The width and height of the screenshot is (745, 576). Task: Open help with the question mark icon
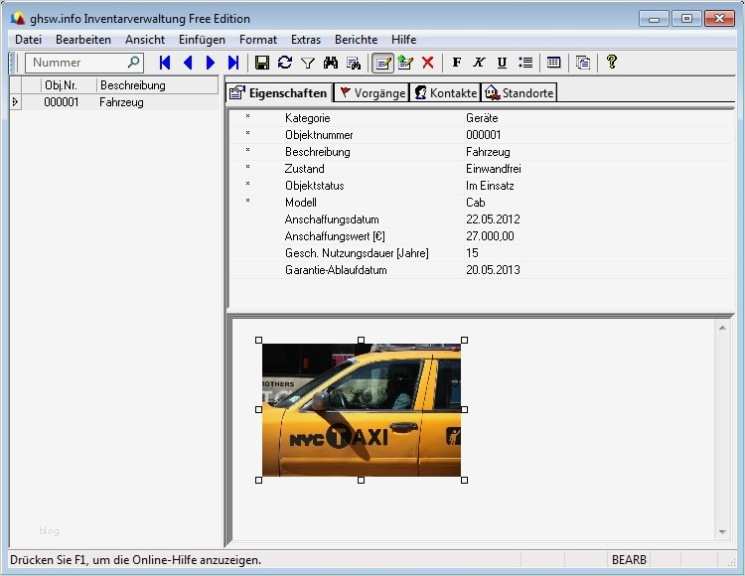[611, 62]
